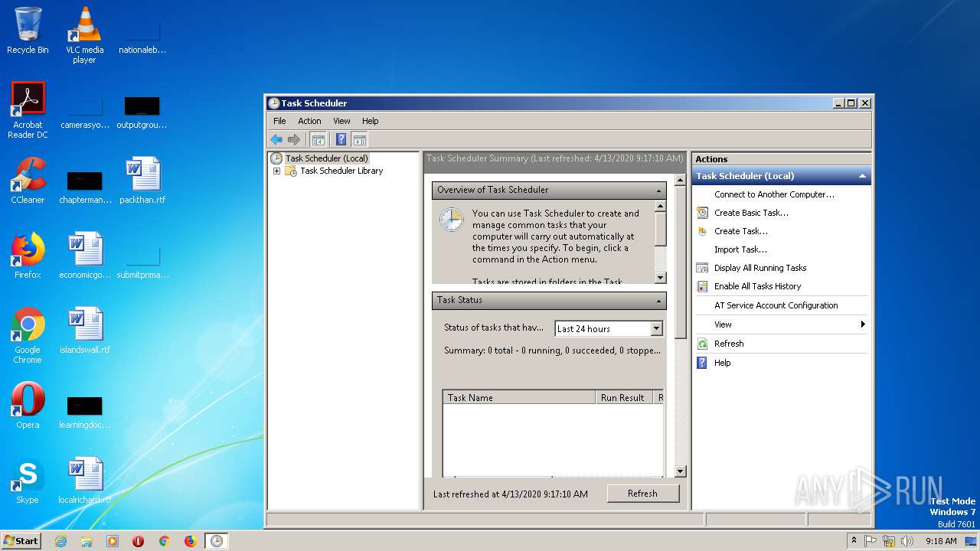
Task: Select Task Scheduler Library in tree
Action: (x=341, y=171)
